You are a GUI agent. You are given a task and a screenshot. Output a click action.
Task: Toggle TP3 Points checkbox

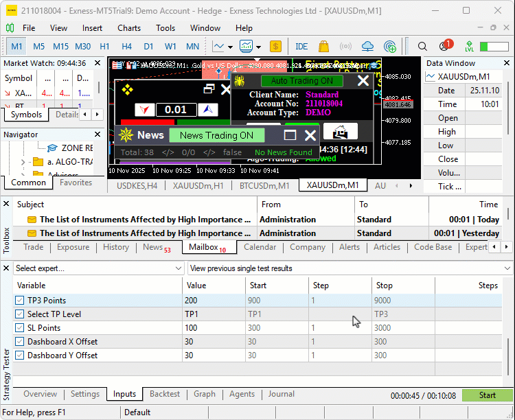(x=19, y=300)
